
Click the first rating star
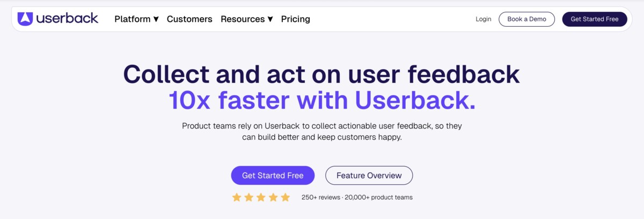pyautogui.click(x=237, y=198)
